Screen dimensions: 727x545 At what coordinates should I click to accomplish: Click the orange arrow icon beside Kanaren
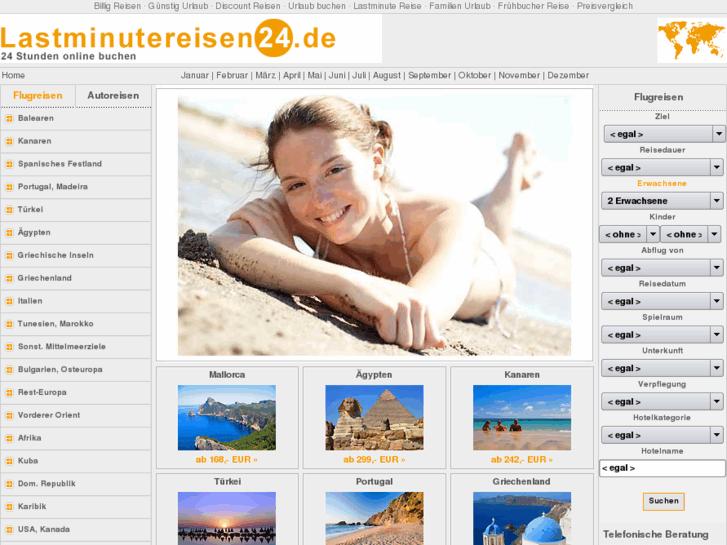coord(9,141)
